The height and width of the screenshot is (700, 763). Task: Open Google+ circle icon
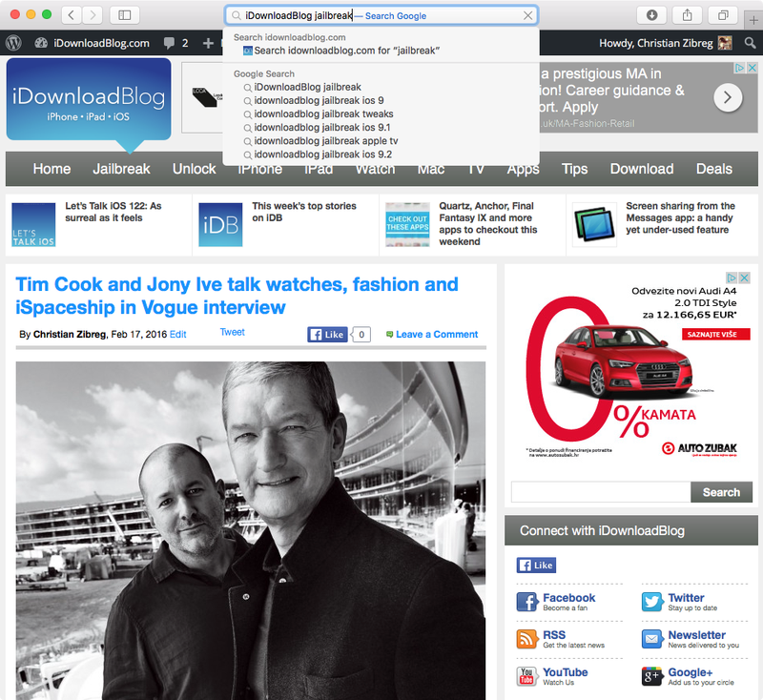point(652,676)
